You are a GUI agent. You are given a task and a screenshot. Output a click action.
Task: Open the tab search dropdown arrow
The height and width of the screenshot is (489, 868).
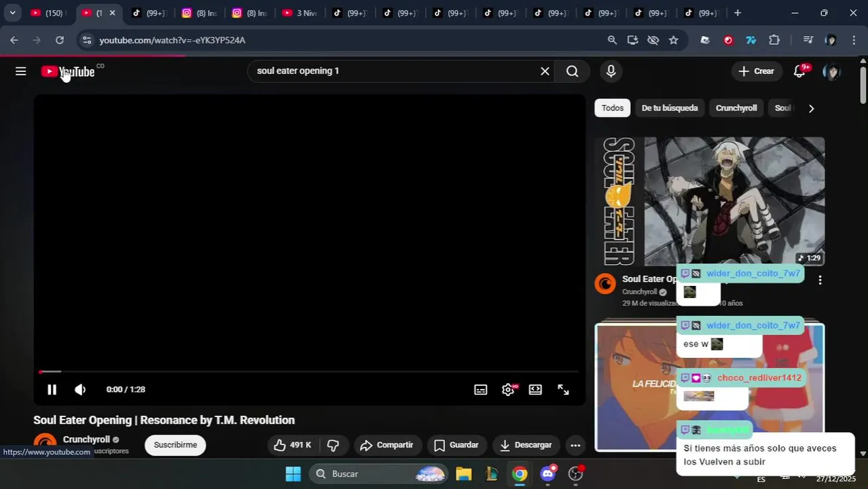tap(12, 13)
